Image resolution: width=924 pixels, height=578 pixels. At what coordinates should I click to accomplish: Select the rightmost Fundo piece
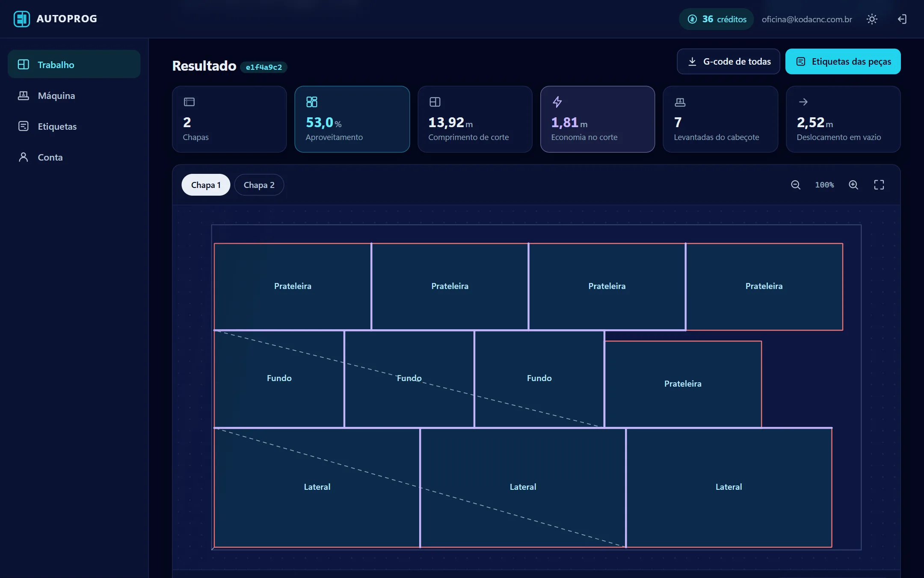point(539,378)
